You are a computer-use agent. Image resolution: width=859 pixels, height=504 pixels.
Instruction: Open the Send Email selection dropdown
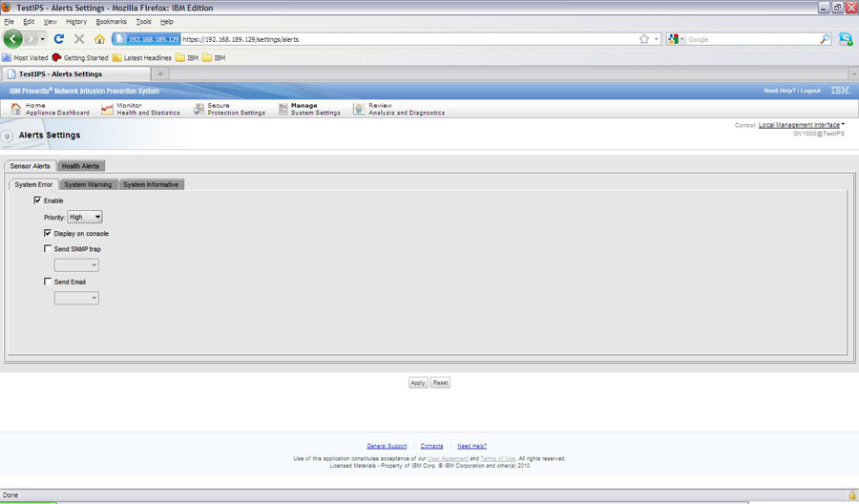(76, 298)
